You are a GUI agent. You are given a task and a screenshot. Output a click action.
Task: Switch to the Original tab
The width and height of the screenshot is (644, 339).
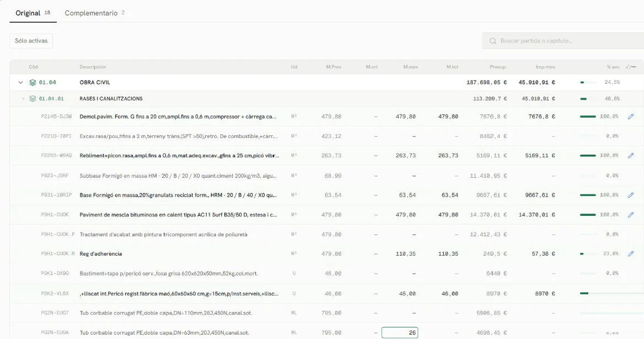click(33, 13)
